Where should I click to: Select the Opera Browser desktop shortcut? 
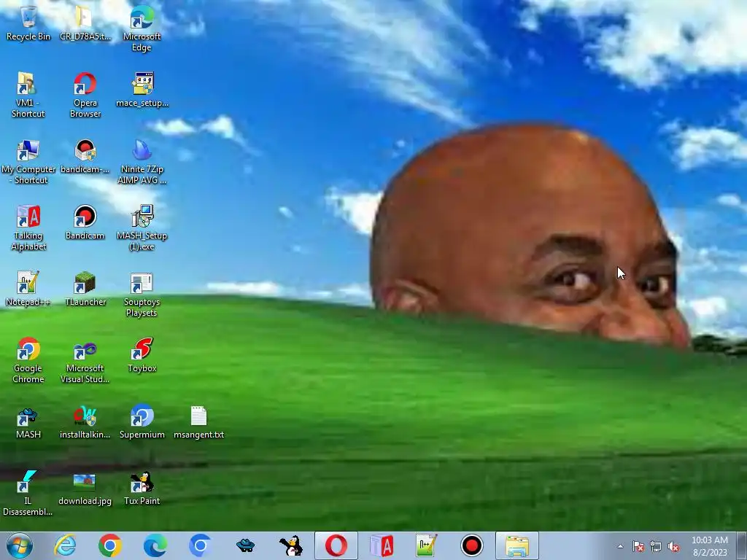tap(85, 95)
